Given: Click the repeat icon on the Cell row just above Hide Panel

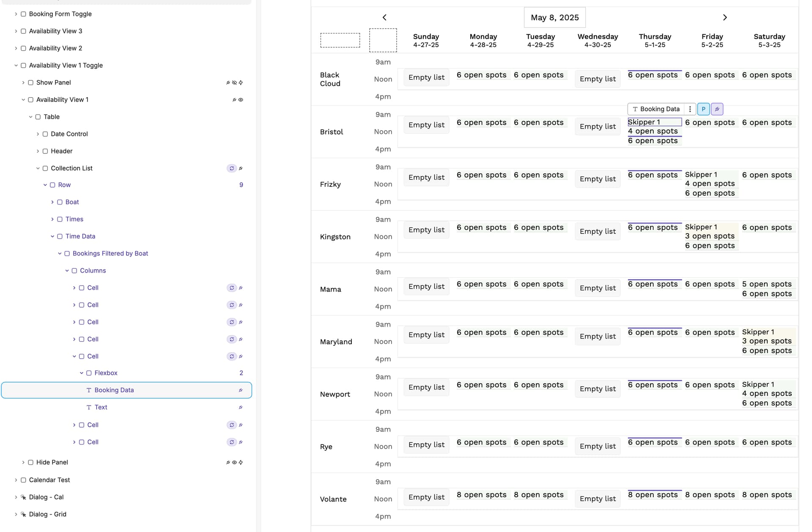Looking at the screenshot, I should (232, 442).
